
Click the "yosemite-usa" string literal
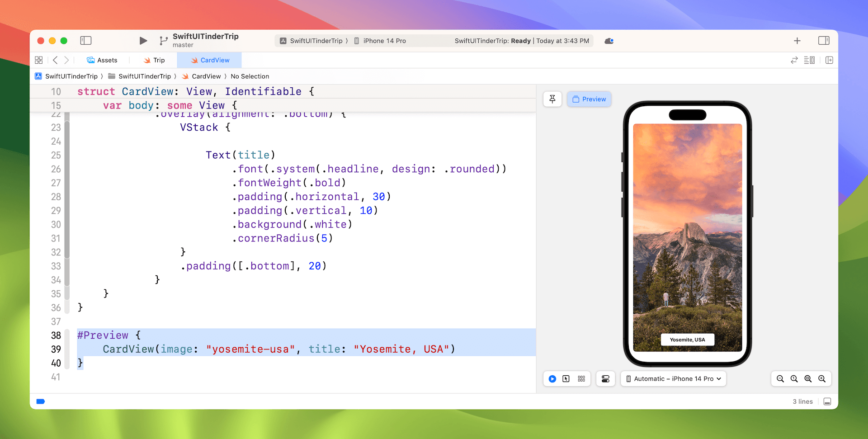tap(250, 349)
